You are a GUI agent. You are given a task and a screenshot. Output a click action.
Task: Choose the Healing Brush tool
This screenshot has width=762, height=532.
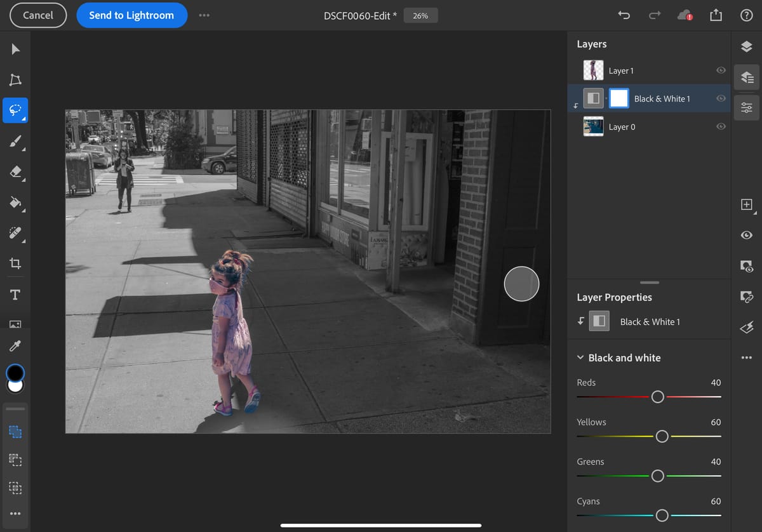point(15,234)
